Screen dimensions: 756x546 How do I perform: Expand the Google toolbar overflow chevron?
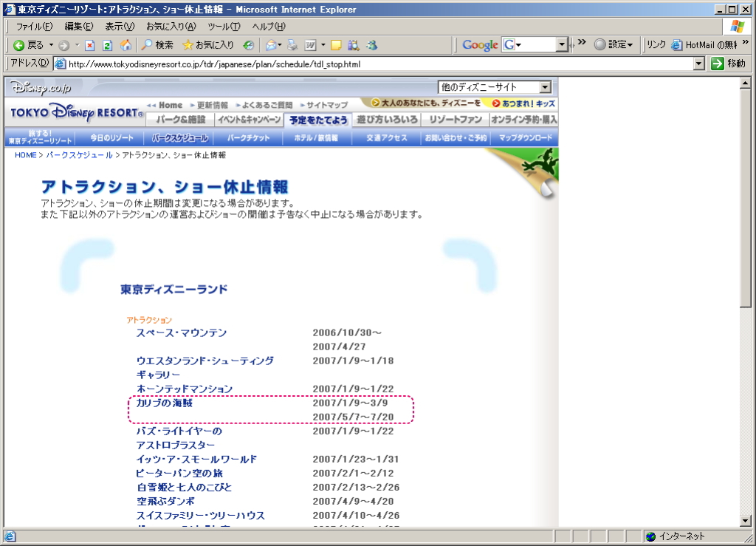(582, 42)
